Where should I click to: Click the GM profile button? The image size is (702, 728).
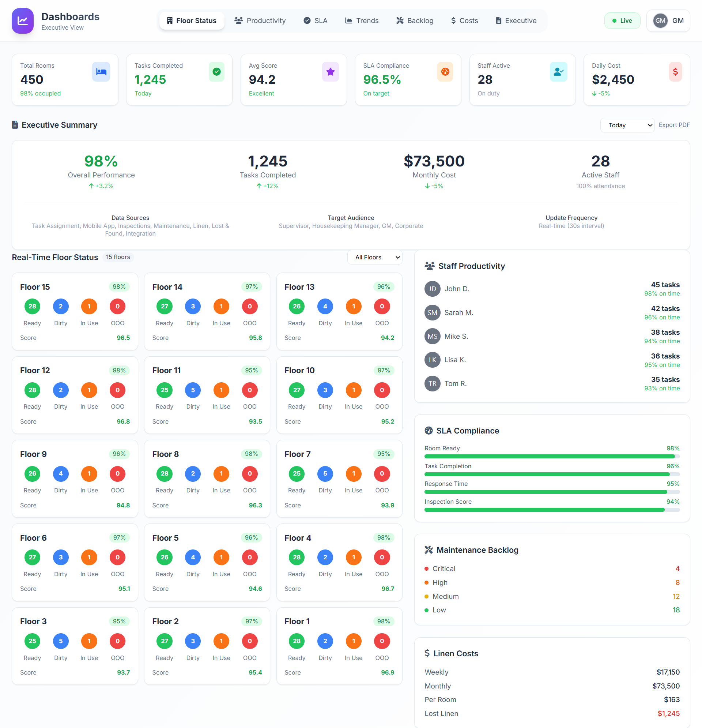click(x=668, y=20)
